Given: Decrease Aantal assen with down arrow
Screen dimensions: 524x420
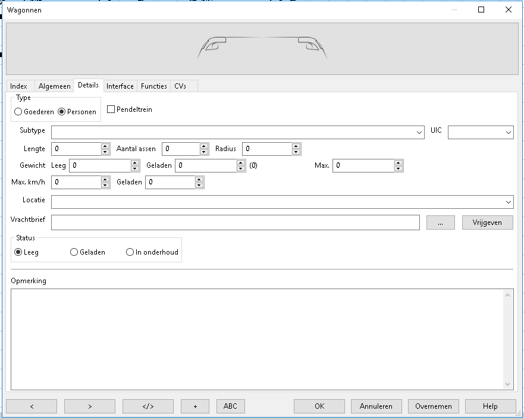Looking at the screenshot, I should point(204,152).
